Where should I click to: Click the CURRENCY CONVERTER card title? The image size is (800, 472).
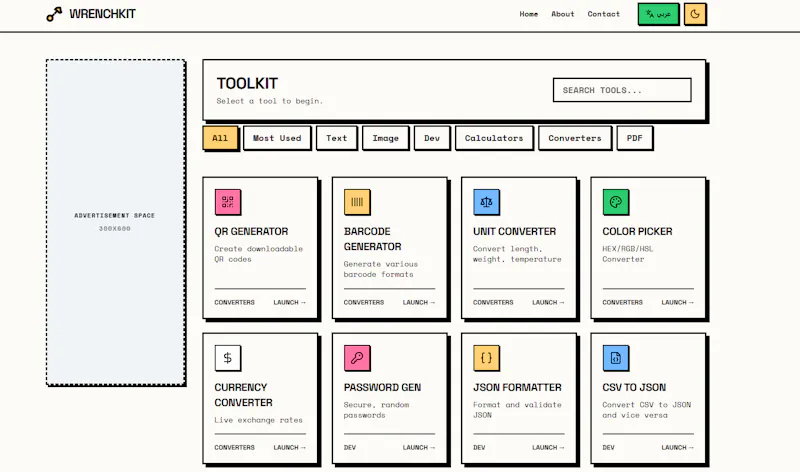(x=243, y=395)
